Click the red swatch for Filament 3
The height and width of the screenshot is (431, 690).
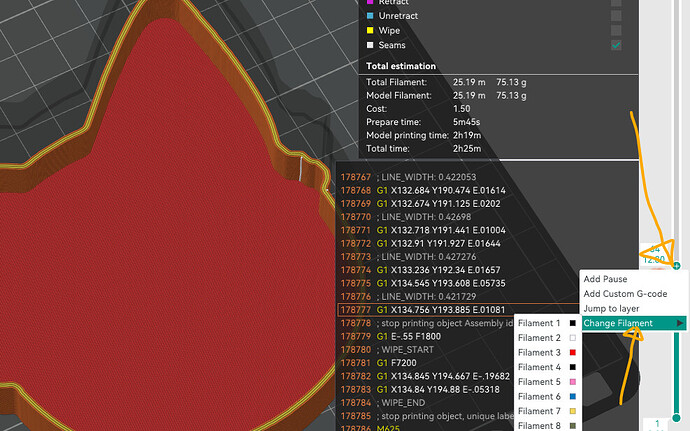pyautogui.click(x=573, y=353)
